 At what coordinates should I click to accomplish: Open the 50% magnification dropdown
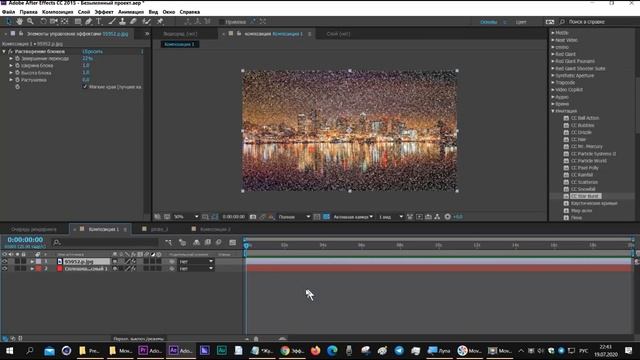point(186,217)
